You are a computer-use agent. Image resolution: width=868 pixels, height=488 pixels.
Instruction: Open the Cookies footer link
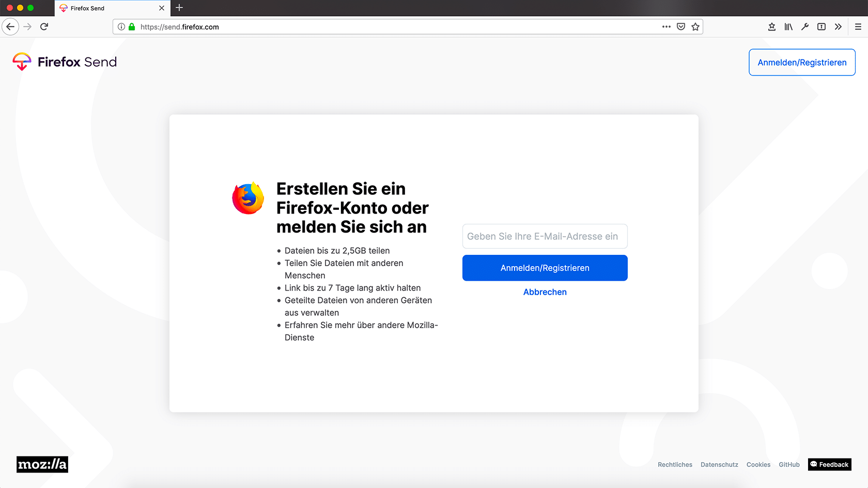tap(758, 465)
